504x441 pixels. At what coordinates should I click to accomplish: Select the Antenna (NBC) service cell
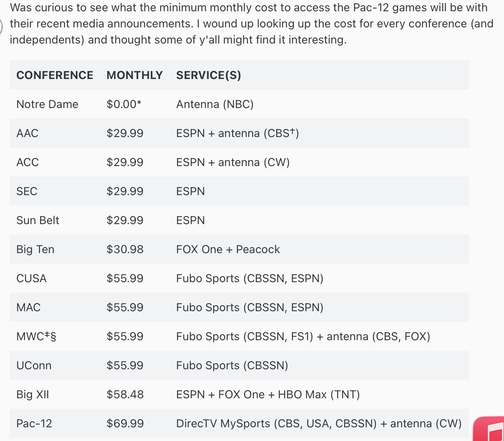coord(215,104)
